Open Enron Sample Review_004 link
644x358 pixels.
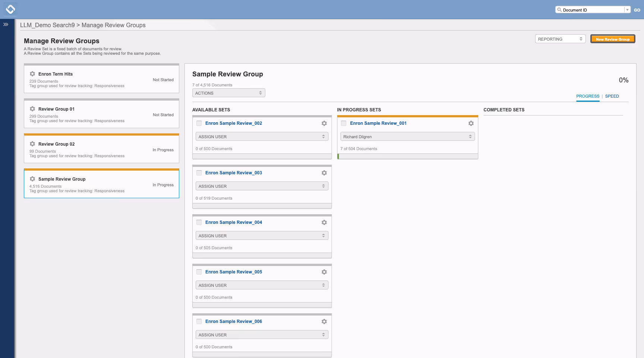click(x=234, y=222)
